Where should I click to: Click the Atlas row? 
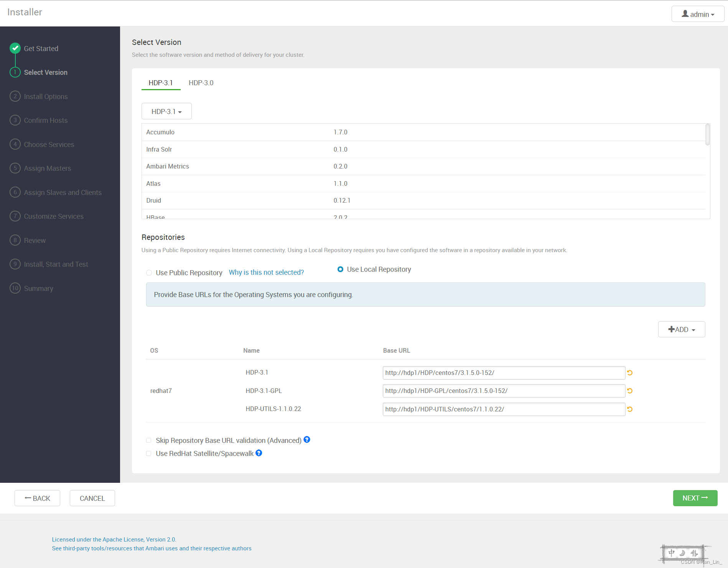pos(423,183)
